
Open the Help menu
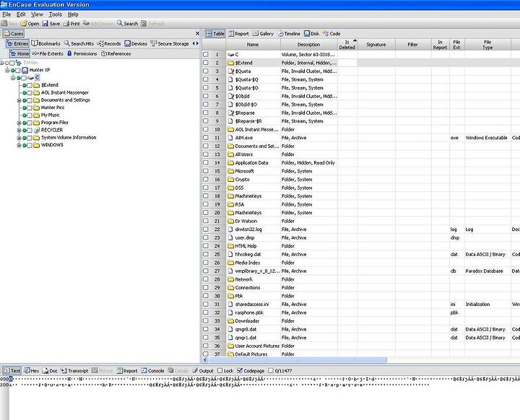click(73, 14)
